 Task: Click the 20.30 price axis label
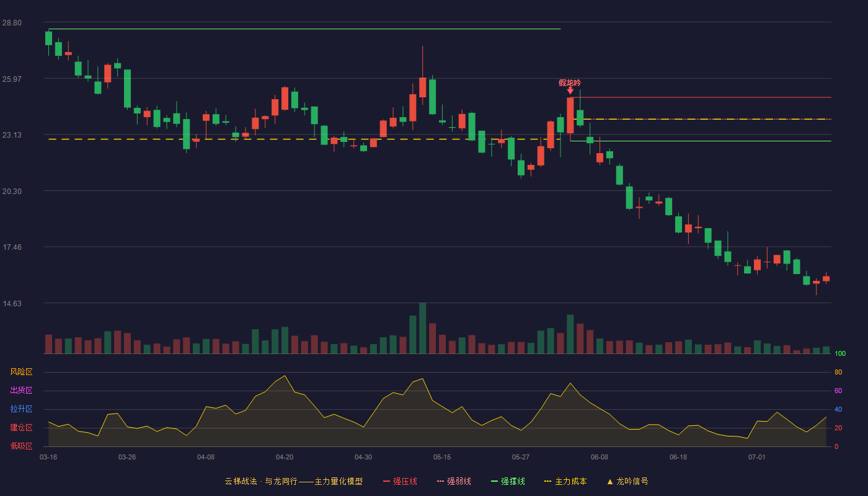click(x=12, y=192)
